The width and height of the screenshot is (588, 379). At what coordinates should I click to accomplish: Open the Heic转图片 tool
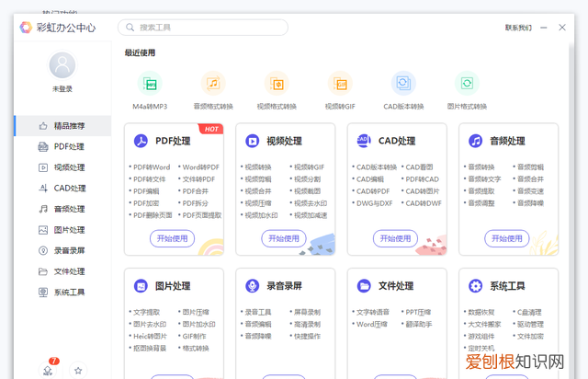point(150,336)
